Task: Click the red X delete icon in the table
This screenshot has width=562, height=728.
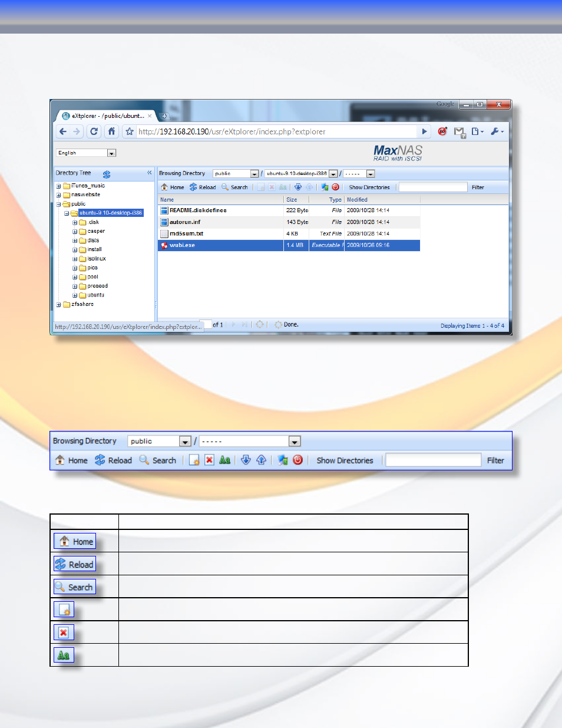Action: coord(64,633)
